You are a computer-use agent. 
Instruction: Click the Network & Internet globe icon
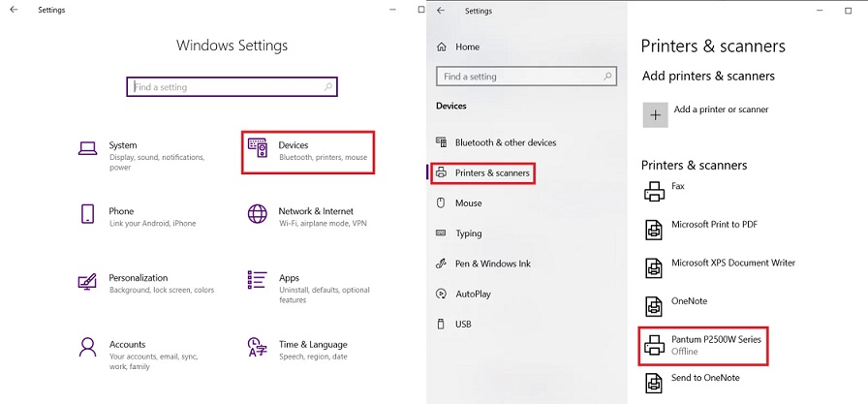[258, 213]
